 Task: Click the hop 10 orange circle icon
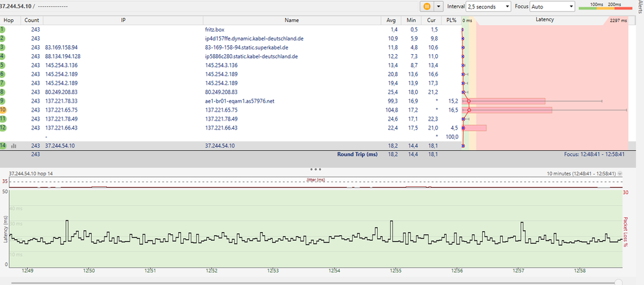pyautogui.click(x=3, y=110)
